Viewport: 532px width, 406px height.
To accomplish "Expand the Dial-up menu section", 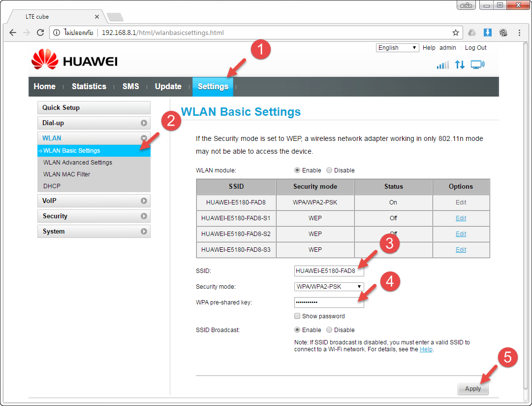I will pos(94,123).
